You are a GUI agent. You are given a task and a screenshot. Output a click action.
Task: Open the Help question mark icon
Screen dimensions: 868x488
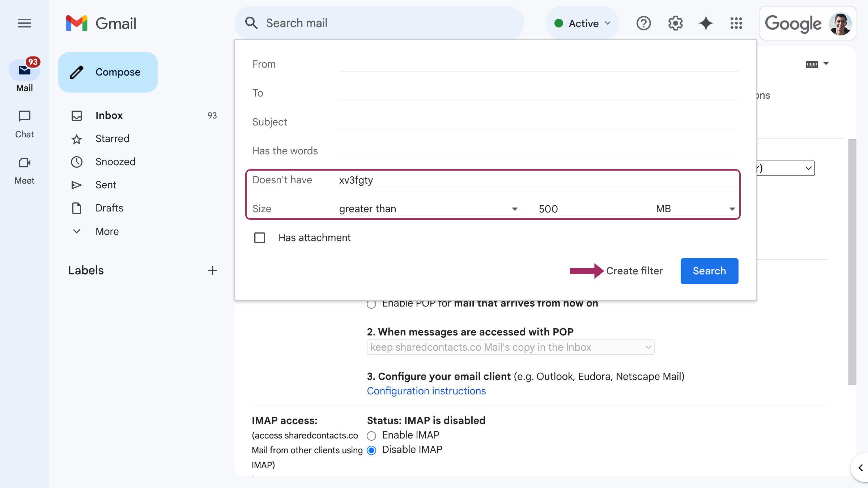643,23
